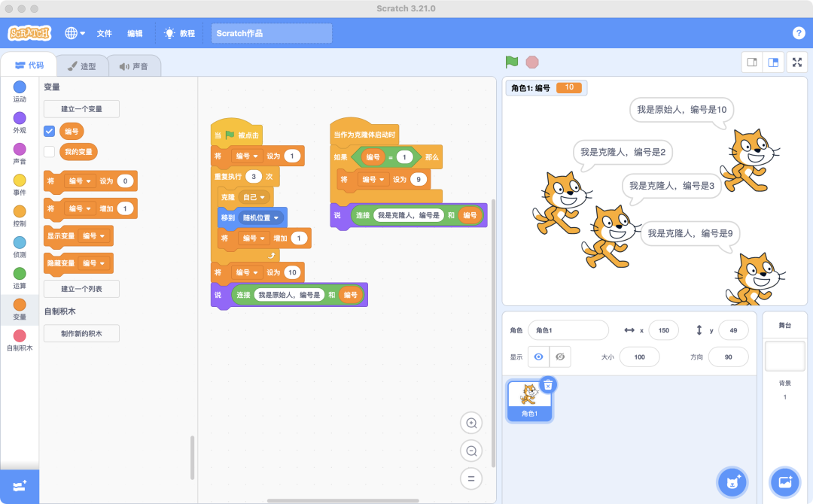
Task: Enter full screen stage mode
Action: tap(797, 62)
